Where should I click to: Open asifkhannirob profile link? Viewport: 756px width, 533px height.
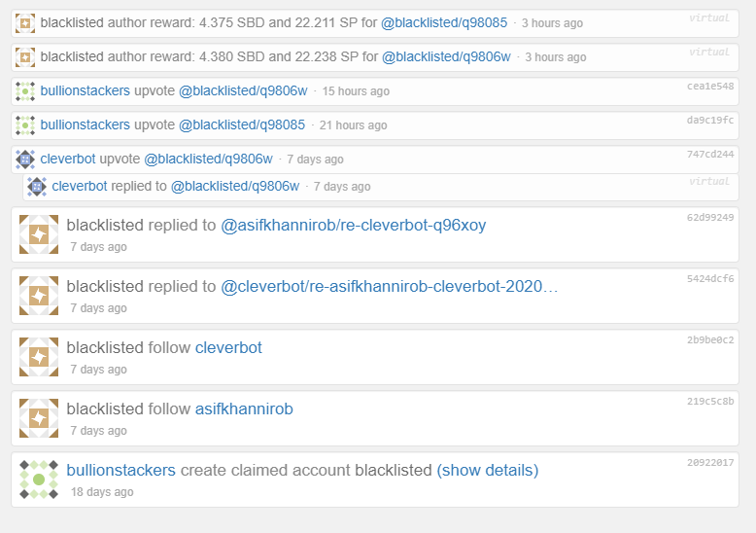244,409
